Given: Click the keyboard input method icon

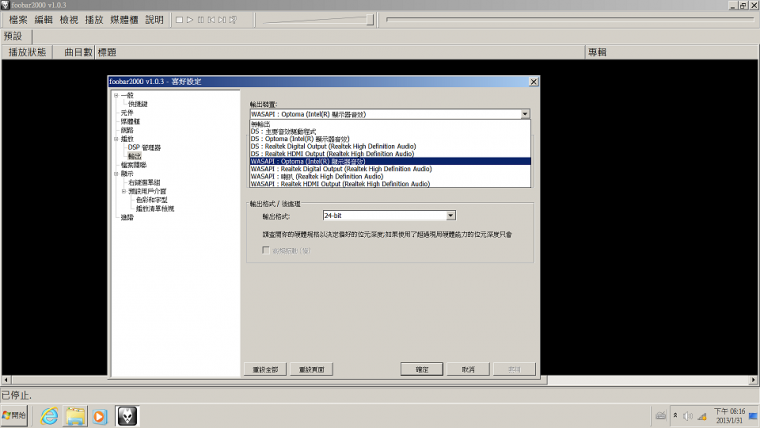Looking at the screenshot, I should (x=661, y=415).
